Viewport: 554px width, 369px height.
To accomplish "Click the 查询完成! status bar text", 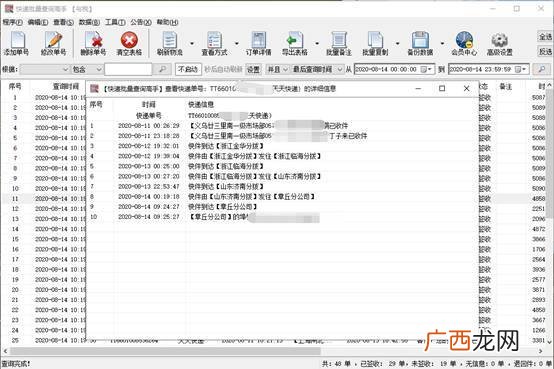I will coord(16,363).
